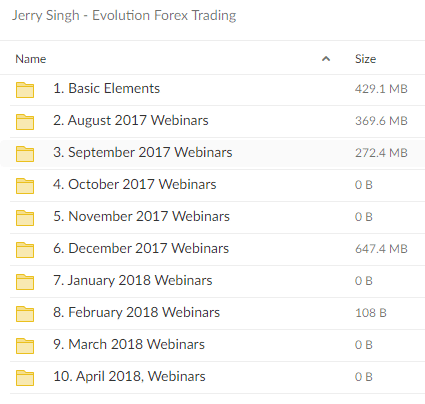
Task: Click folder icon beside October 2017 Webinars
Action: tap(25, 186)
